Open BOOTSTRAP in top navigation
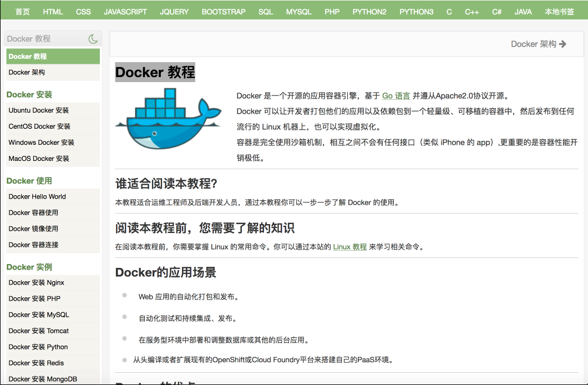 (x=224, y=12)
